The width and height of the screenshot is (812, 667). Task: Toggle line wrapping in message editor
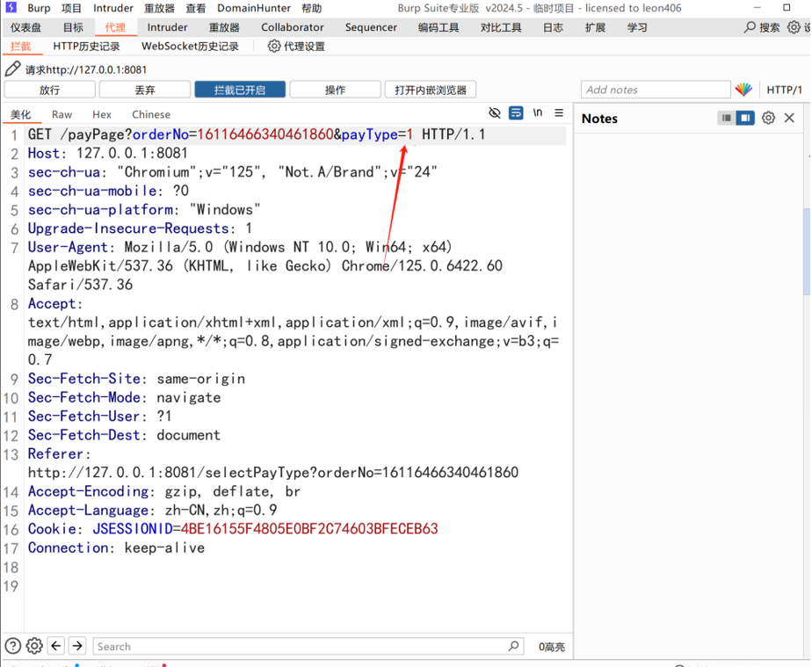[516, 113]
